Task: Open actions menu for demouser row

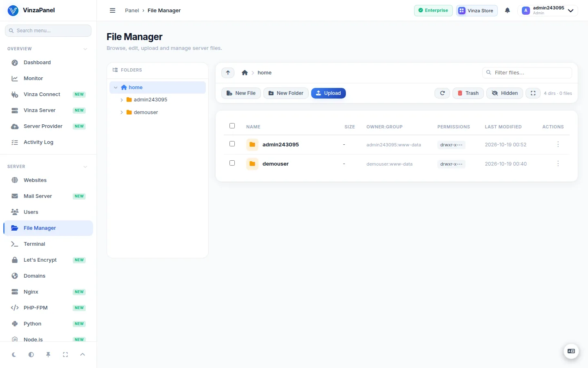Action: click(558, 164)
